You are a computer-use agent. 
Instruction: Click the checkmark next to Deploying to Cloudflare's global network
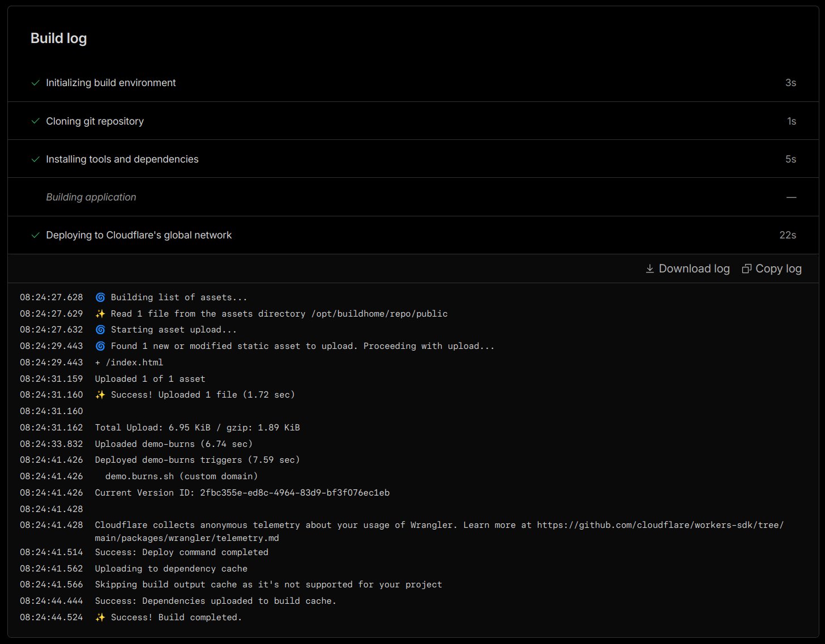[x=36, y=235]
